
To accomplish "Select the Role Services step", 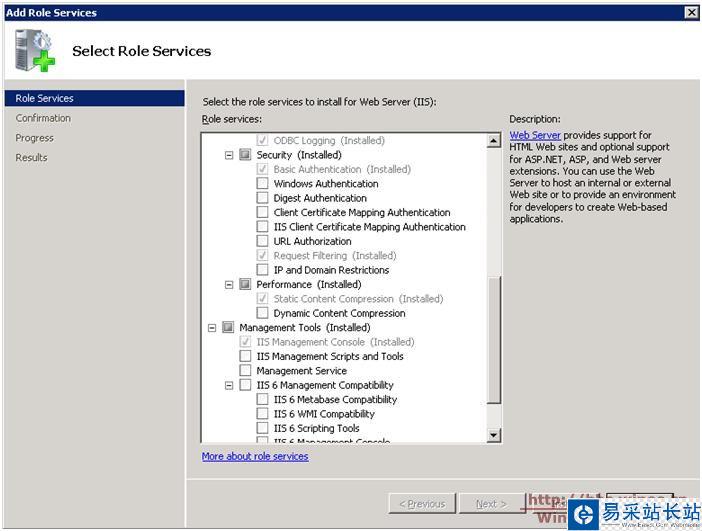I will click(94, 98).
